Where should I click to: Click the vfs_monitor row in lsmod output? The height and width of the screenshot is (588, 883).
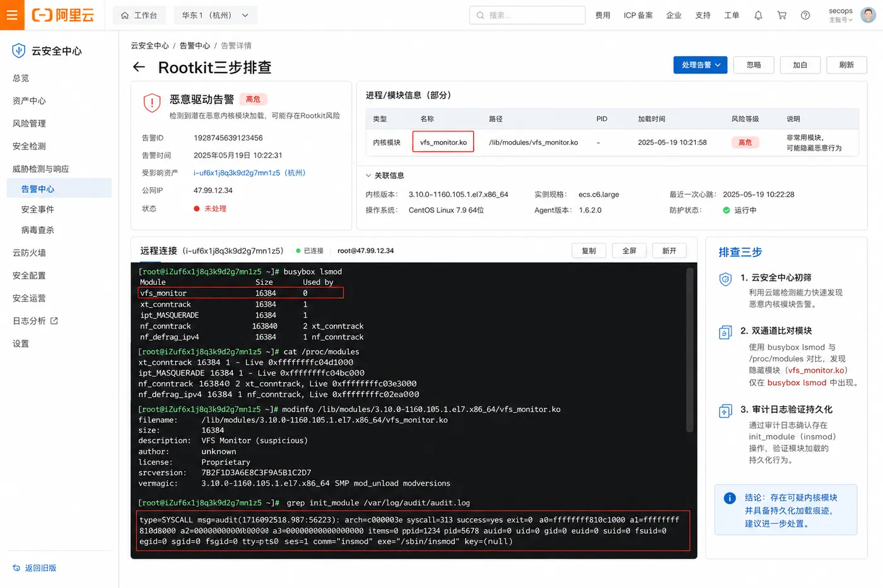pyautogui.click(x=240, y=293)
